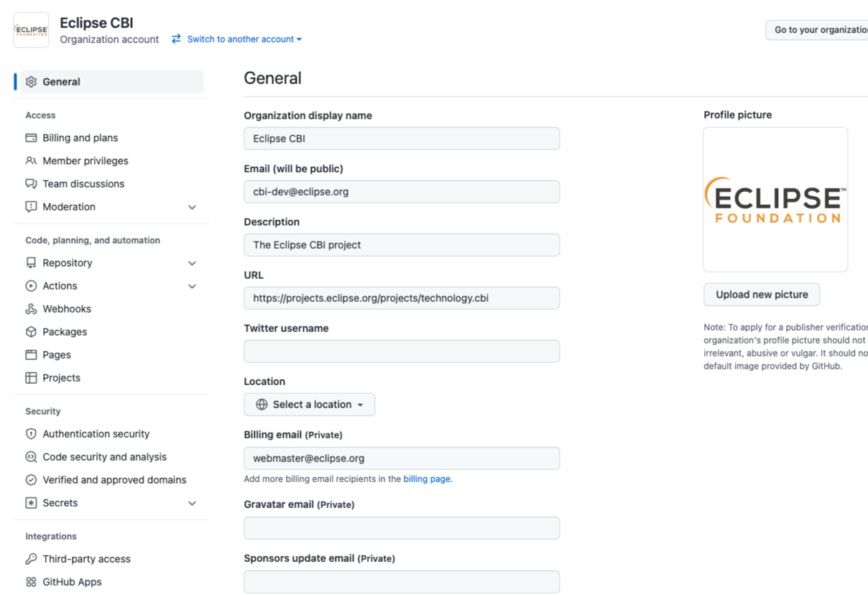This screenshot has width=868, height=595.
Task: Click the GitHub Apps grid icon
Action: [x=31, y=582]
